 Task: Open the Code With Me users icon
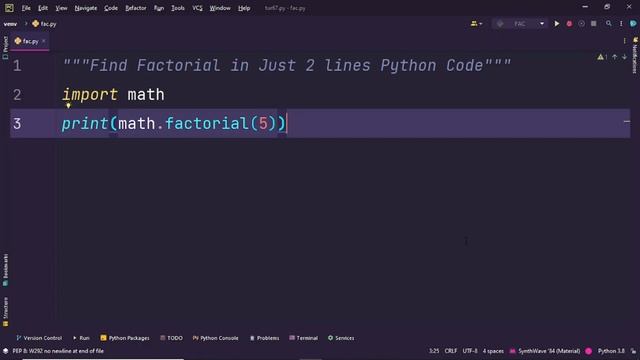click(x=476, y=24)
